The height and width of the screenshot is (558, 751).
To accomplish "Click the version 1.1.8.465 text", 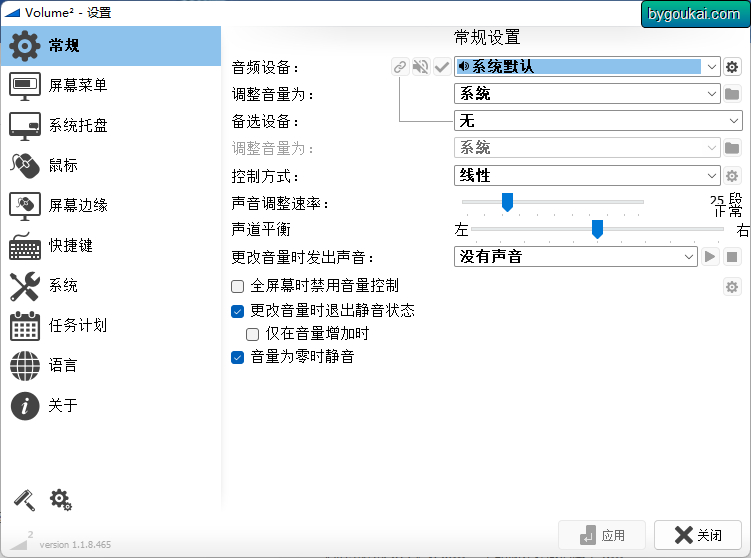I will [x=75, y=545].
